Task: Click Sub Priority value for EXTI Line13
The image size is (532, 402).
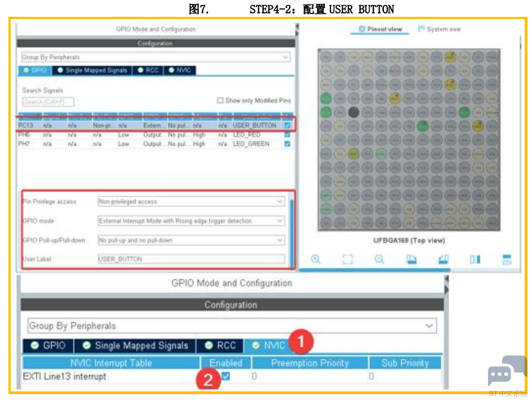Action: 372,376
